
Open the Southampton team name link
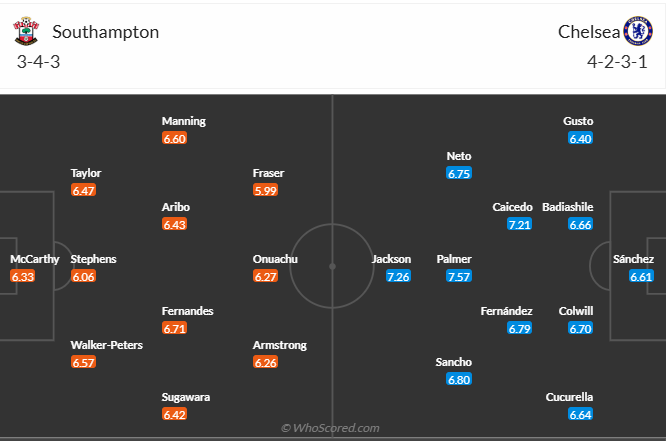[105, 32]
